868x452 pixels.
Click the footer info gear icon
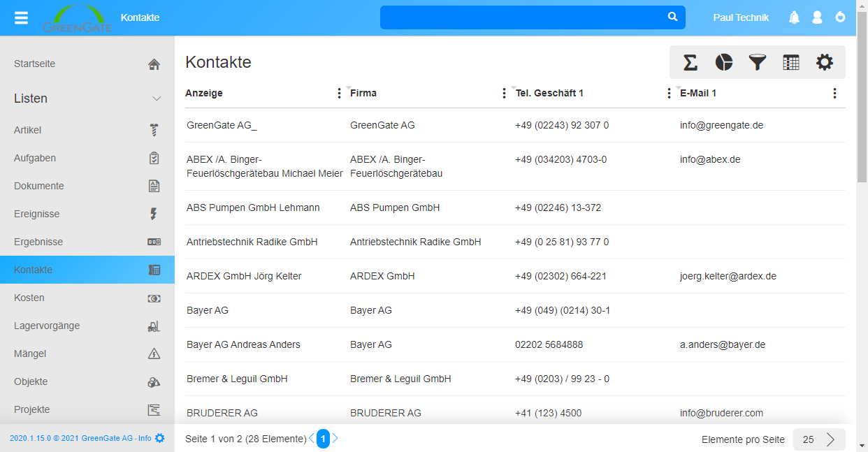[x=160, y=438]
